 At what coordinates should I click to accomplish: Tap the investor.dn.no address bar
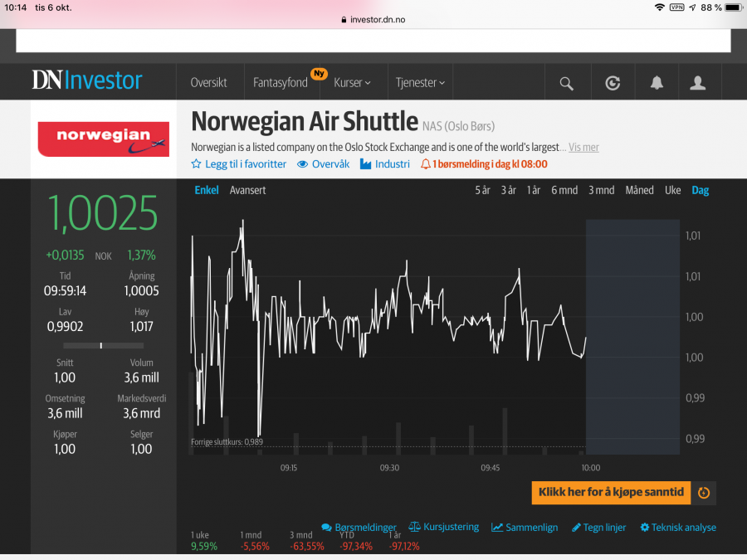pyautogui.click(x=373, y=19)
